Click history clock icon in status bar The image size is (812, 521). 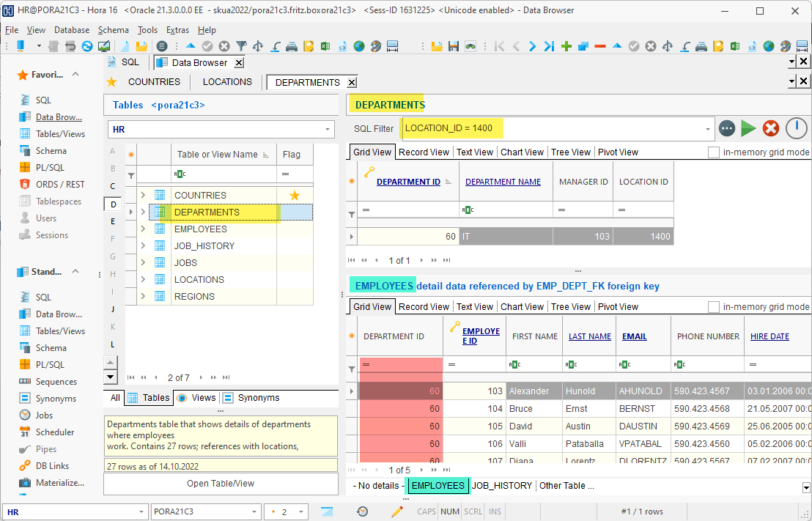pyautogui.click(x=363, y=511)
